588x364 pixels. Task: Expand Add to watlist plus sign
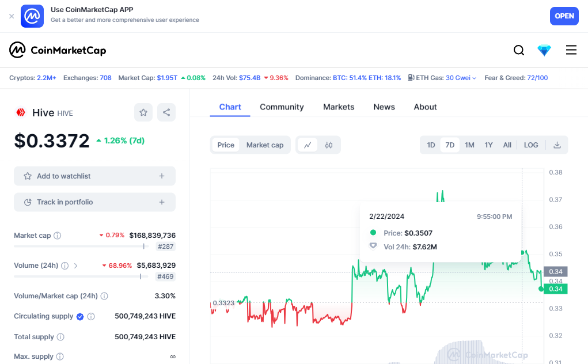point(162,176)
